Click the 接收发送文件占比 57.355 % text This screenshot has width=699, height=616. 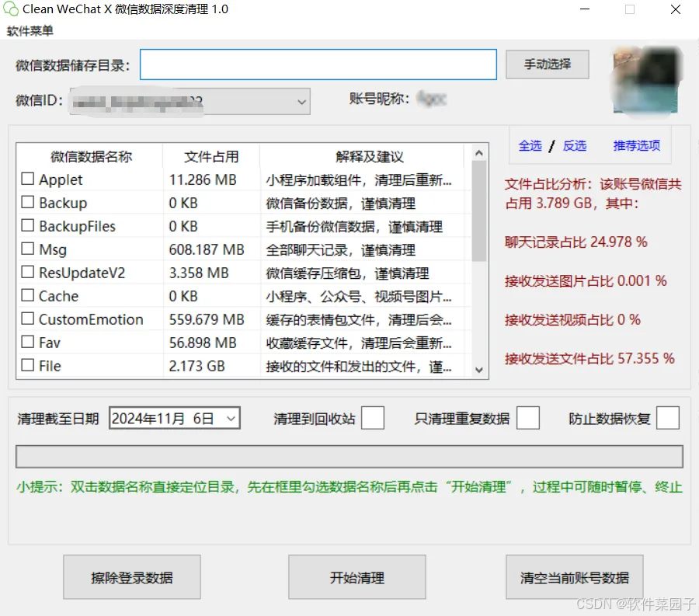click(x=589, y=358)
